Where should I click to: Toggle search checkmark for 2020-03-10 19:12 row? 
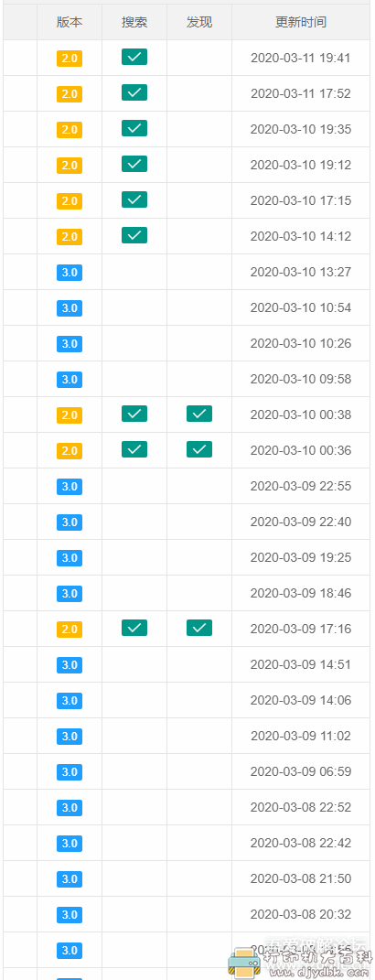pos(134,164)
